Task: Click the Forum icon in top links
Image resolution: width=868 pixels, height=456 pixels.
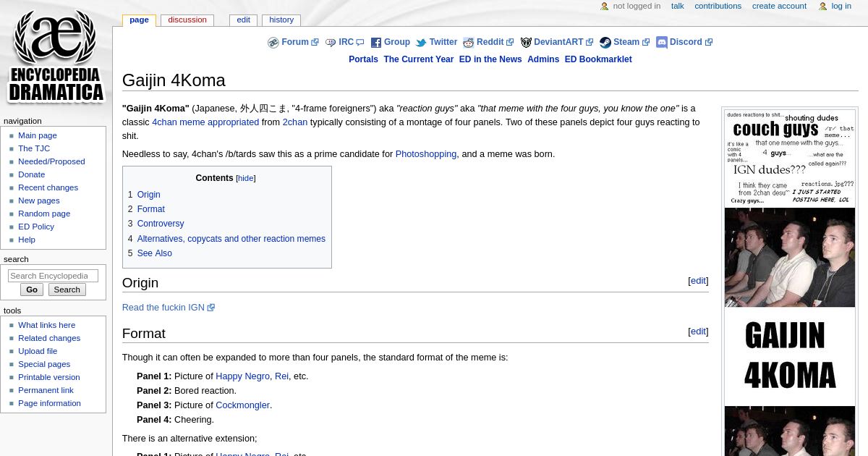Action: 273,43
